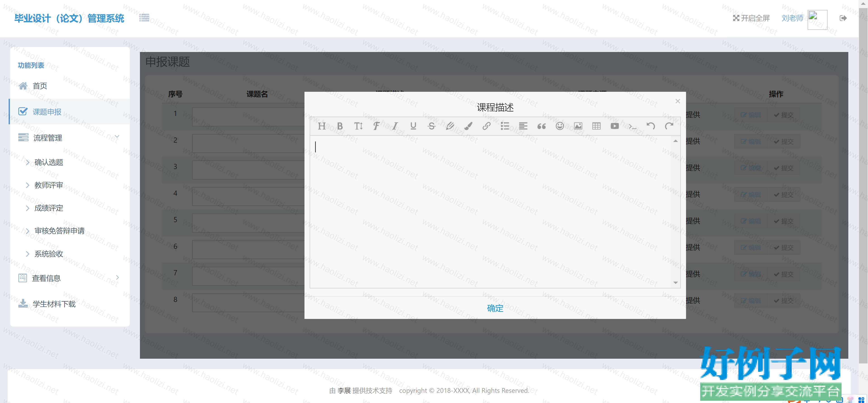The height and width of the screenshot is (403, 868).
Task: Insert a table using the grid icon
Action: 596,126
